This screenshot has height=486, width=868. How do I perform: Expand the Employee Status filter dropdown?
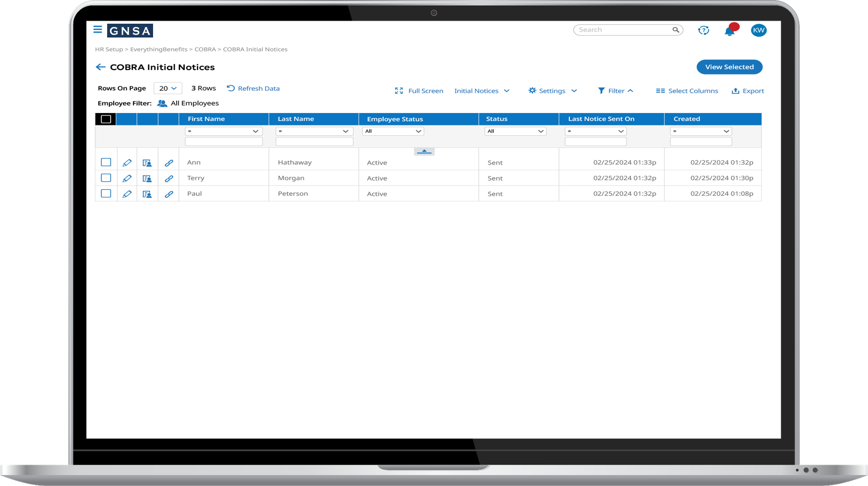pos(393,131)
